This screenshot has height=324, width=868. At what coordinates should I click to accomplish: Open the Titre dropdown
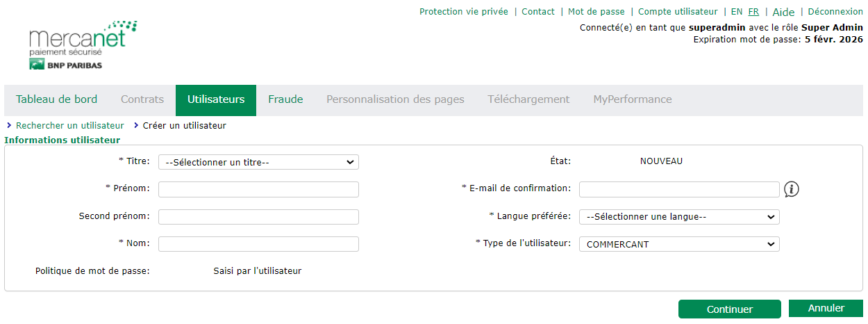point(258,162)
